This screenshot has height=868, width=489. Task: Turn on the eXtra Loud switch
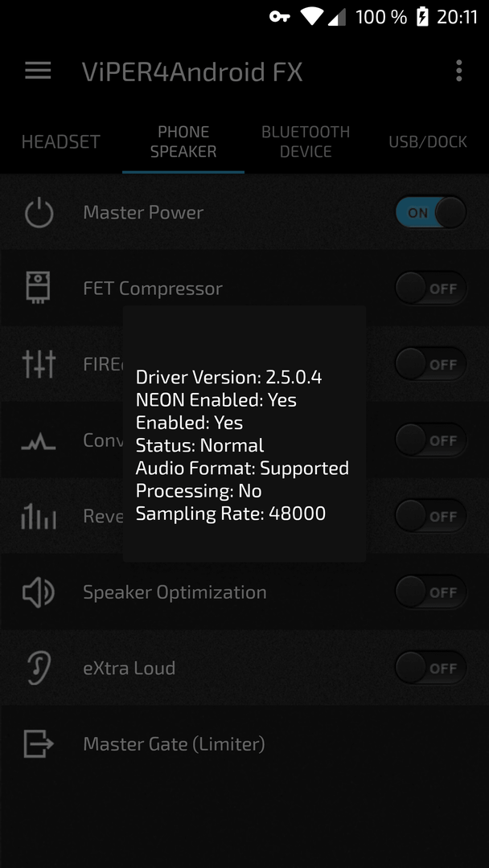pyautogui.click(x=430, y=668)
